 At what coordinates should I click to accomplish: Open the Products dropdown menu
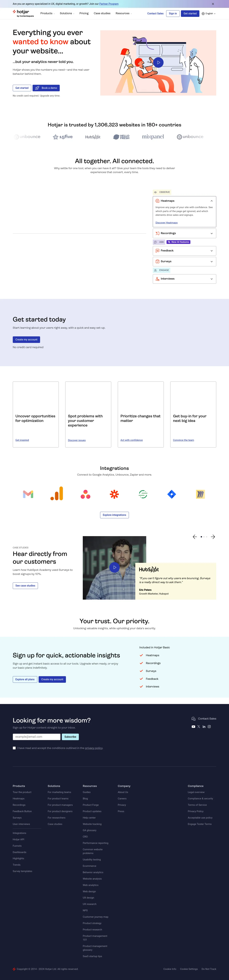point(48,13)
